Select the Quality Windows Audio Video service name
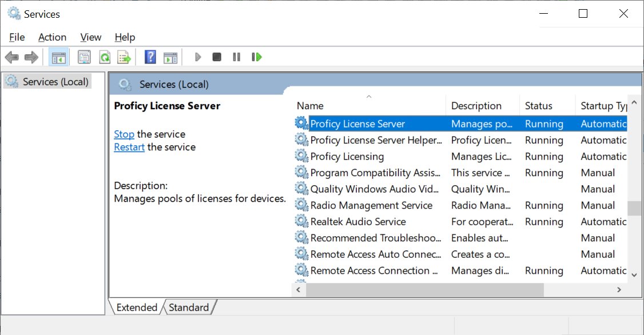Image resolution: width=644 pixels, height=335 pixels. pos(375,189)
